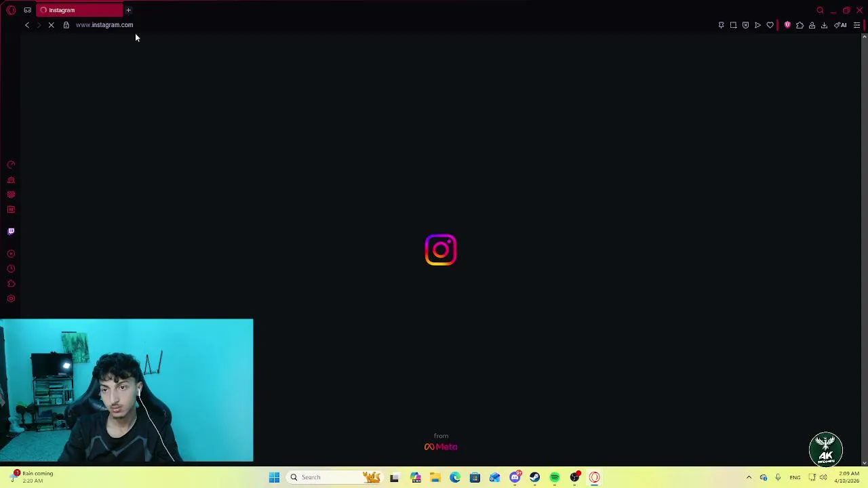Open File Explorer from taskbar
The height and width of the screenshot is (488, 868).
coord(435,477)
